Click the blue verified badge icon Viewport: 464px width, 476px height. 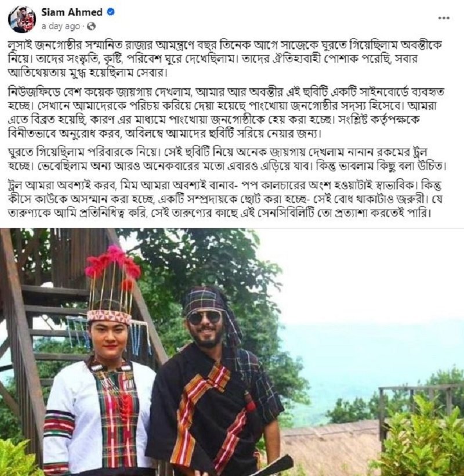point(111,12)
